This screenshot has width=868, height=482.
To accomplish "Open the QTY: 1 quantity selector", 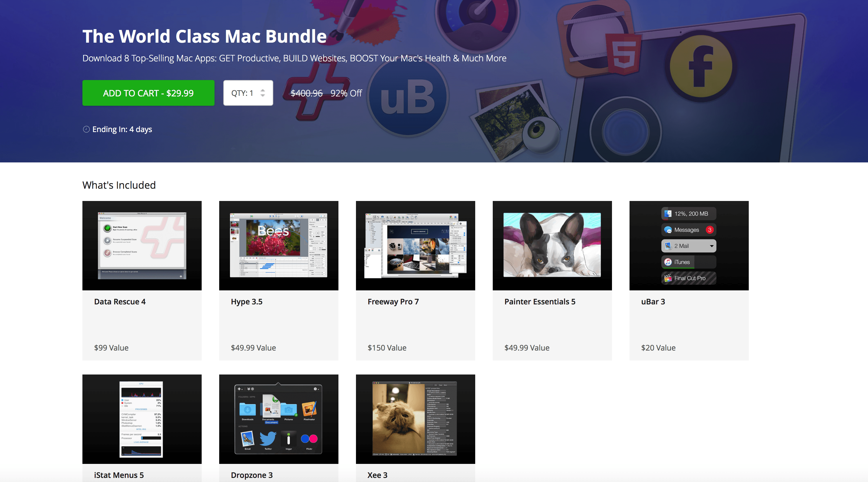I will pyautogui.click(x=248, y=93).
